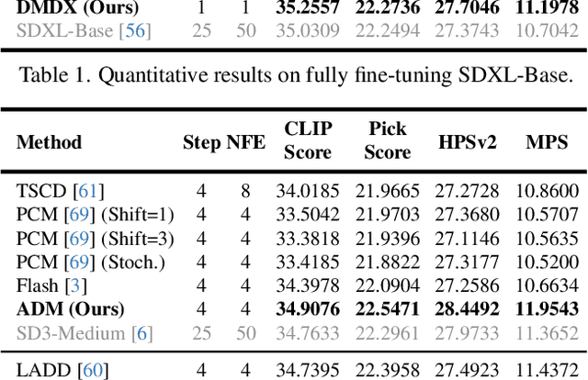Select the CLIP Score column header
Image resolution: width=588 pixels, height=380 pixels.
coord(307,140)
